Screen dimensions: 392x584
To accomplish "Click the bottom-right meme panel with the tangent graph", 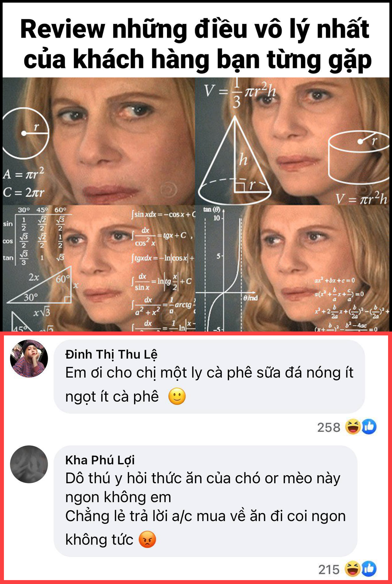I will (x=292, y=268).
